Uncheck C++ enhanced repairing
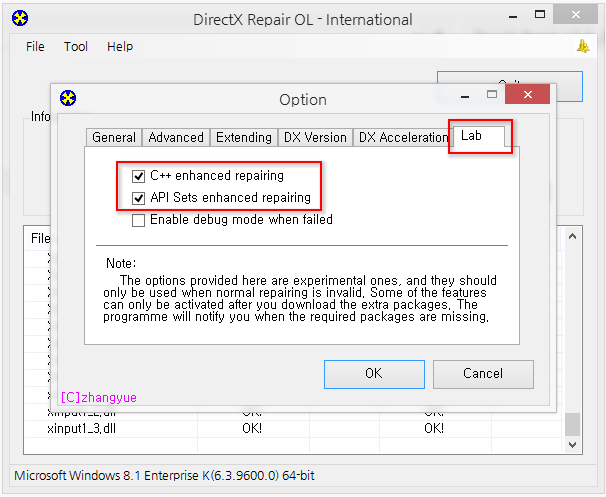This screenshot has height=497, width=606. tap(138, 176)
